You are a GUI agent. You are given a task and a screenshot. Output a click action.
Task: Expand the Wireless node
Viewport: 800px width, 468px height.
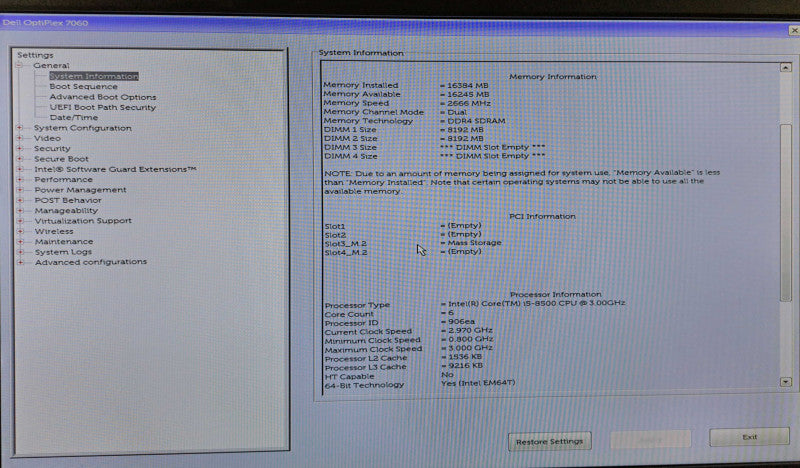[x=20, y=231]
